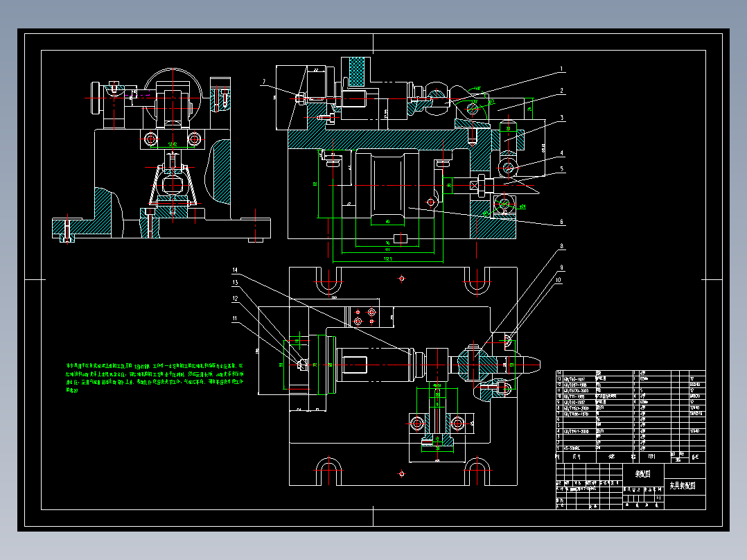
Task: Click the blue cross-hatched block atop front view
Action: pyautogui.click(x=356, y=72)
